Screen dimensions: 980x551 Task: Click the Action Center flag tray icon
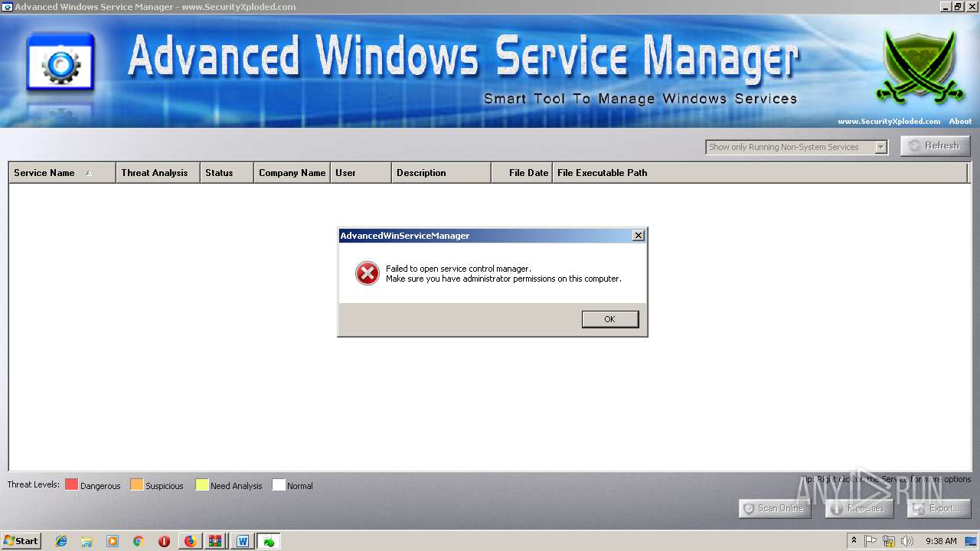click(871, 541)
